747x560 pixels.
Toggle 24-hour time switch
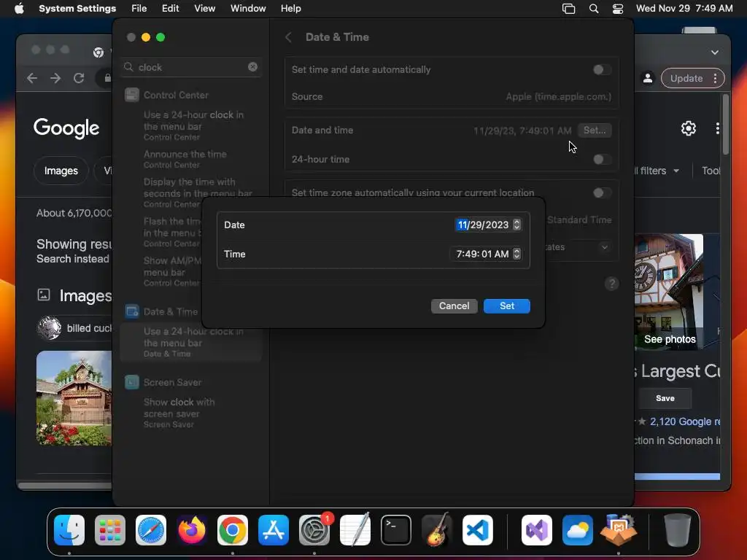(602, 160)
